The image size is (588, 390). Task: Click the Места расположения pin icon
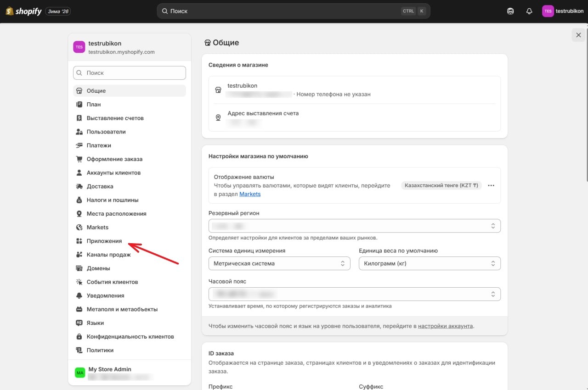coord(79,214)
